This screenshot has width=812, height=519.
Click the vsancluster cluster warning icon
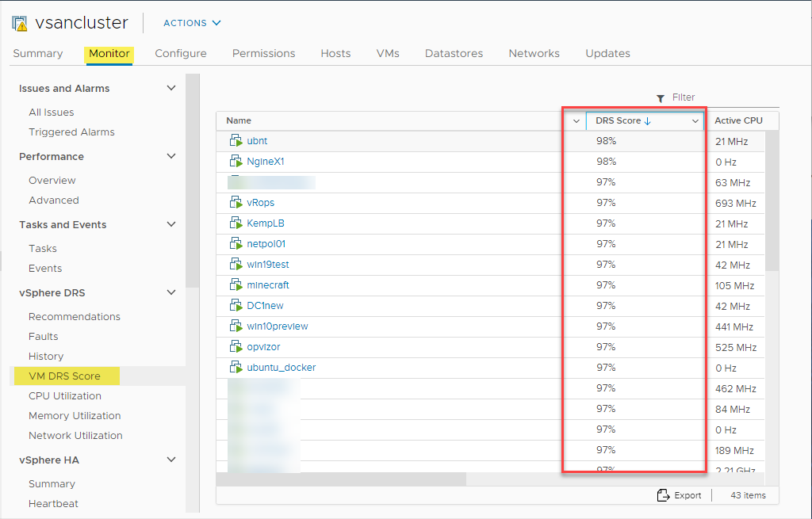coord(20,24)
